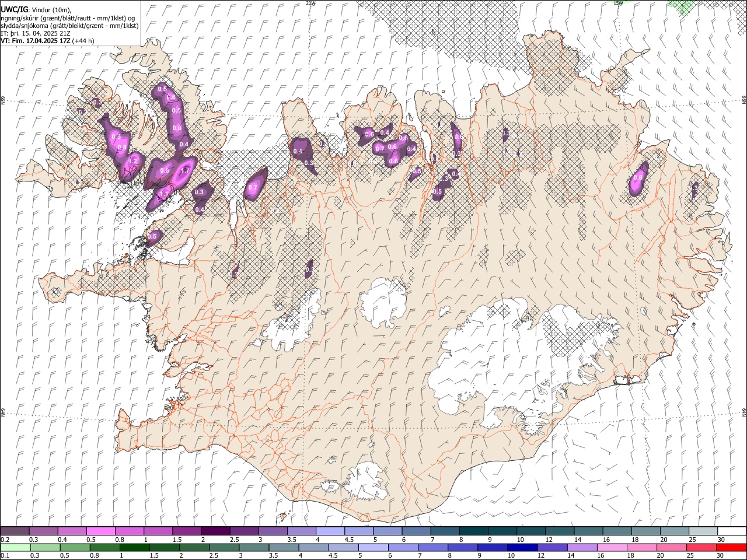The width and height of the screenshot is (747, 560).
Task: Click the '30' label under the upper legend
Action: pyautogui.click(x=721, y=540)
